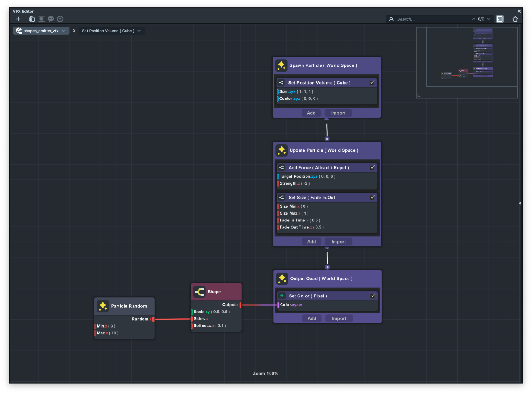Click the group frame selection icon
The height and width of the screenshot is (394, 532).
pos(42,19)
